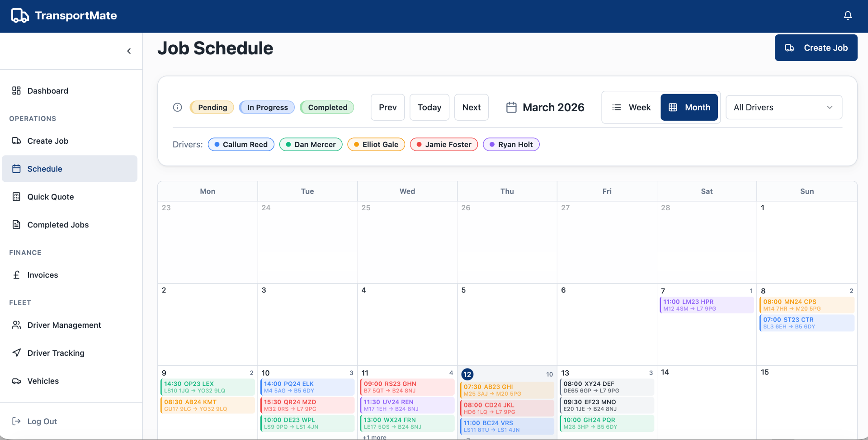Toggle the Callum Reed driver filter
Image resolution: width=868 pixels, height=440 pixels.
click(241, 144)
